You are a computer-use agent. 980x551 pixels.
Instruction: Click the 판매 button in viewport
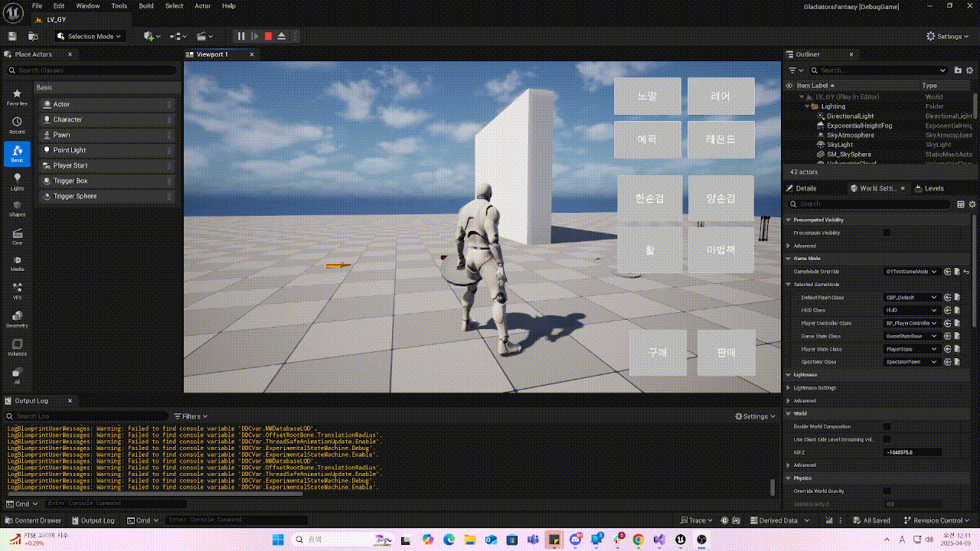727,353
